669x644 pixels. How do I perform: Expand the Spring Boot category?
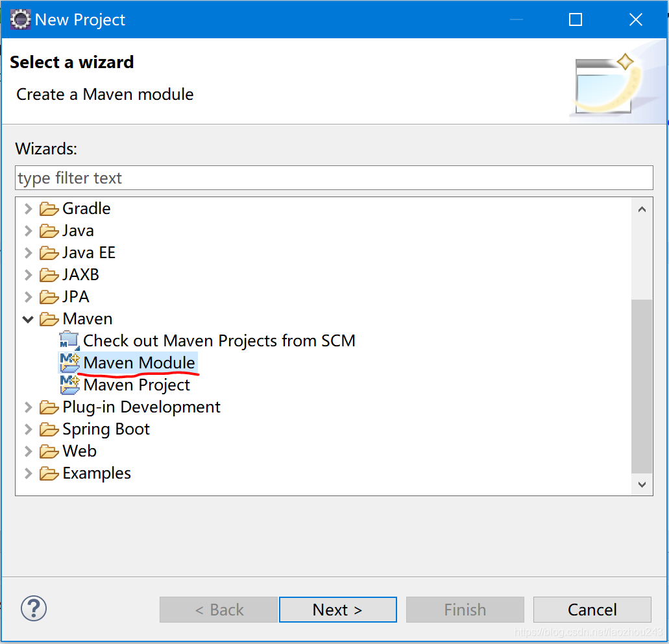pyautogui.click(x=28, y=429)
